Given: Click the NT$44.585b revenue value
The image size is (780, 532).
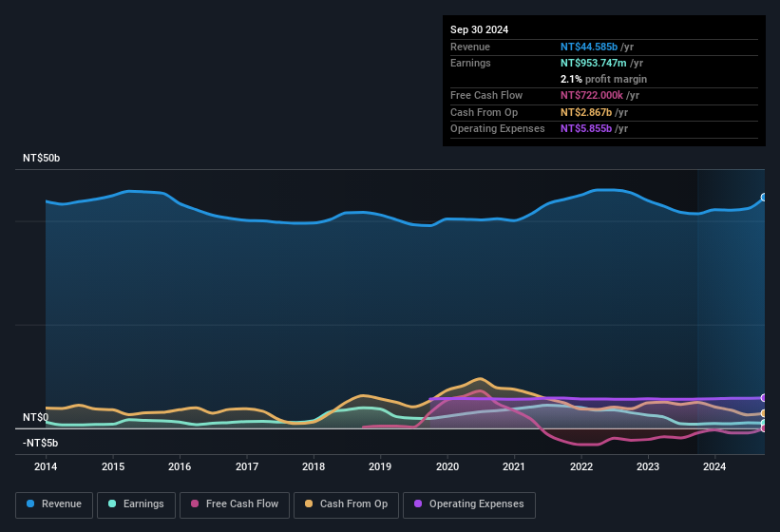Looking at the screenshot, I should tap(589, 47).
